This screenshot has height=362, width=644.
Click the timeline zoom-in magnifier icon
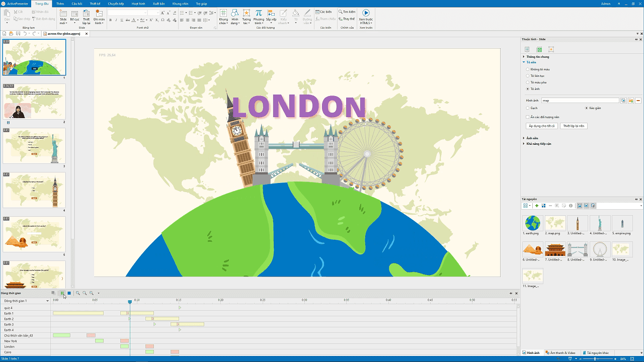[78, 293]
